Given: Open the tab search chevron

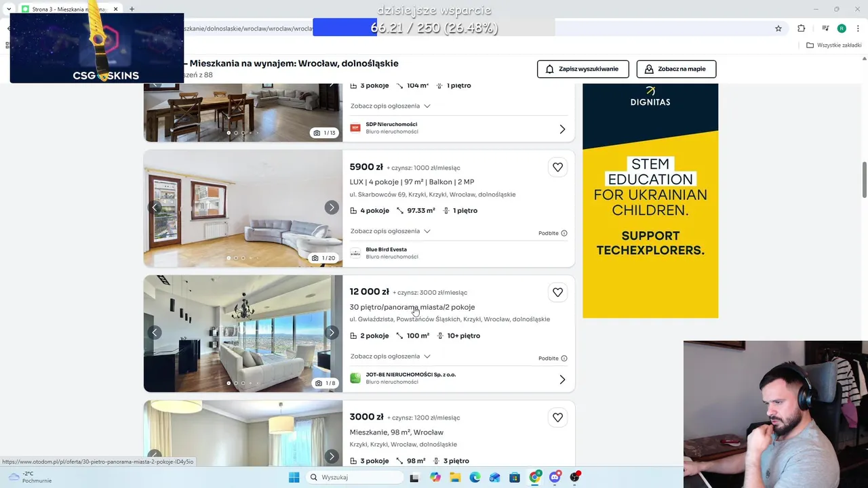Looking at the screenshot, I should coord(8,9).
